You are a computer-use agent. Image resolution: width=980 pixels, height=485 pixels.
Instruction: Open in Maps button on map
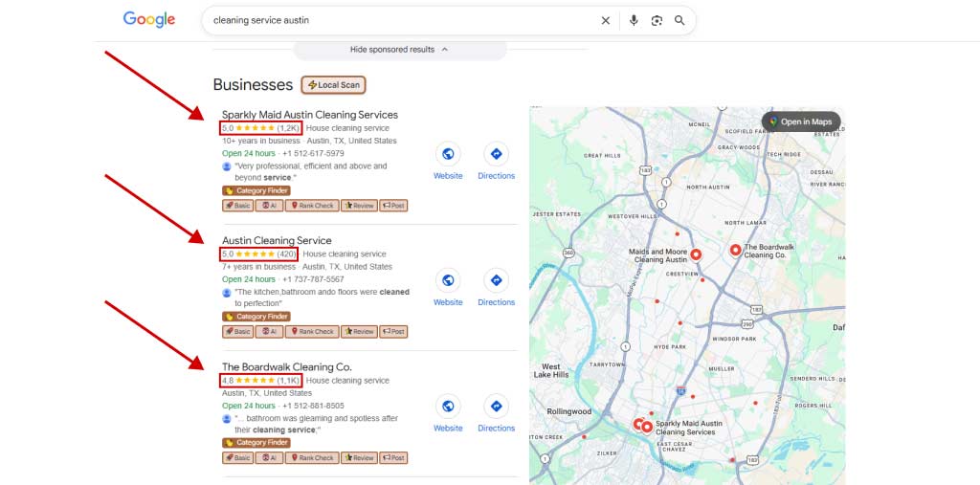[x=801, y=121]
